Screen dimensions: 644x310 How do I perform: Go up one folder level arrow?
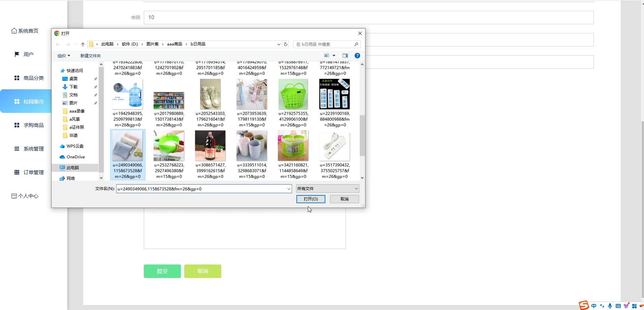(83, 44)
